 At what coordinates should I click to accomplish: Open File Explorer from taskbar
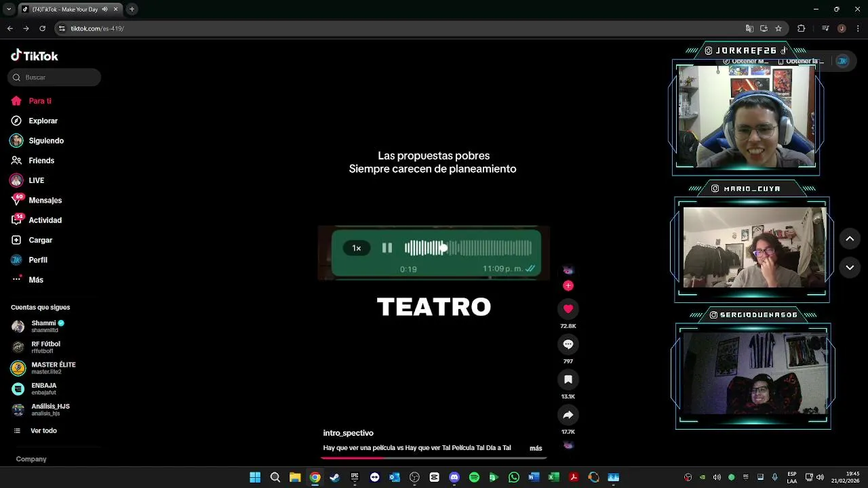[x=295, y=477]
